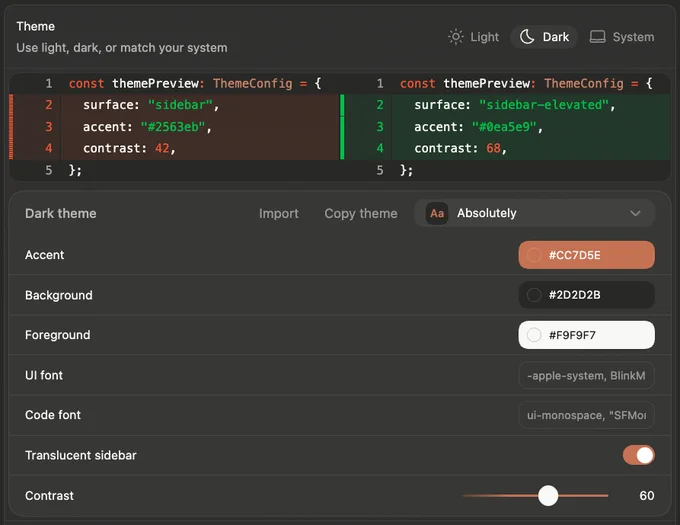
Task: Click the Translucent sidebar label
Action: tap(81, 455)
